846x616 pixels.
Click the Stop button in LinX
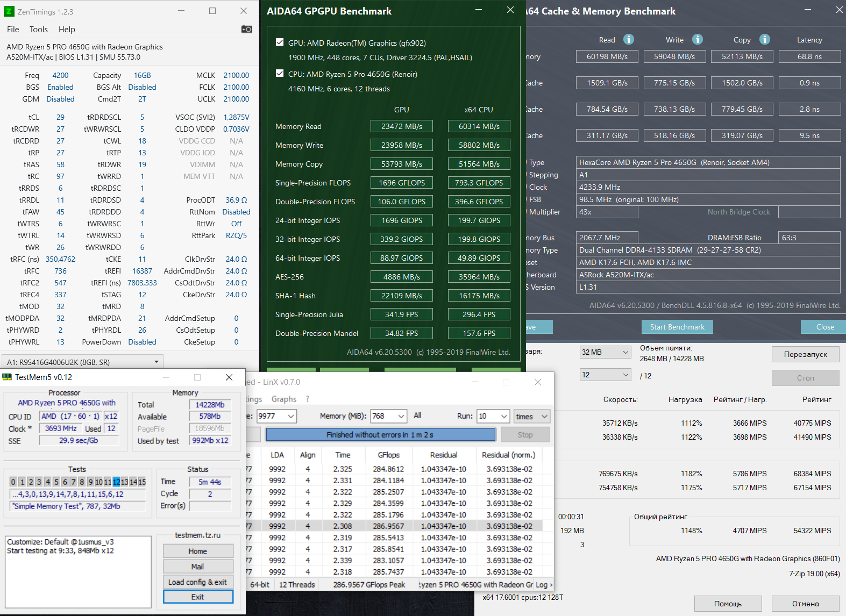525,434
